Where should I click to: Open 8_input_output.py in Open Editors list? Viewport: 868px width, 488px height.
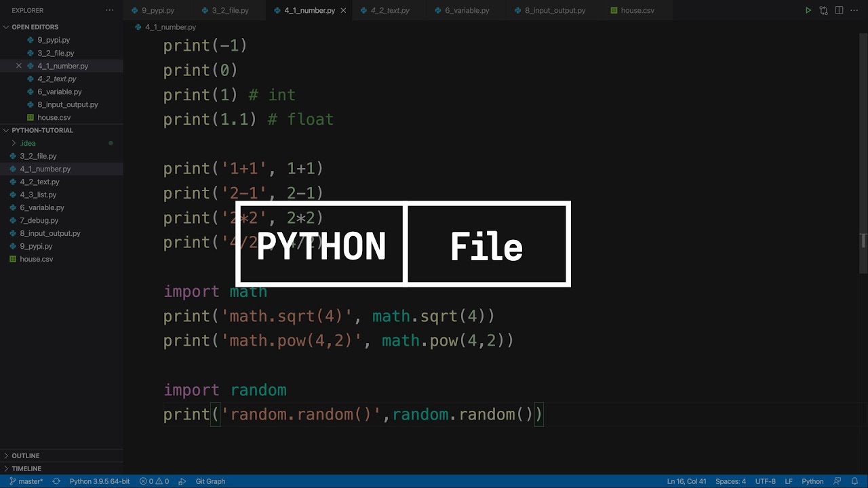(x=61, y=104)
